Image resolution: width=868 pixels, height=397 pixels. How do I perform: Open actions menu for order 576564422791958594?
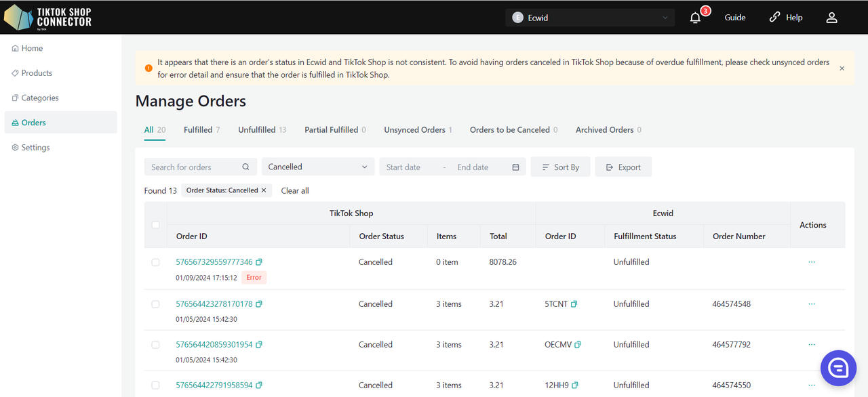coord(812,385)
